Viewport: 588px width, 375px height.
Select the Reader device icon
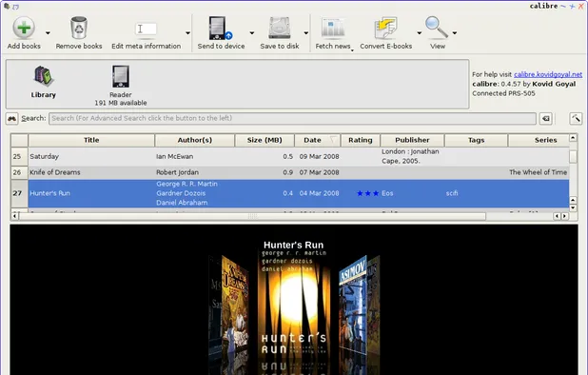coord(121,76)
